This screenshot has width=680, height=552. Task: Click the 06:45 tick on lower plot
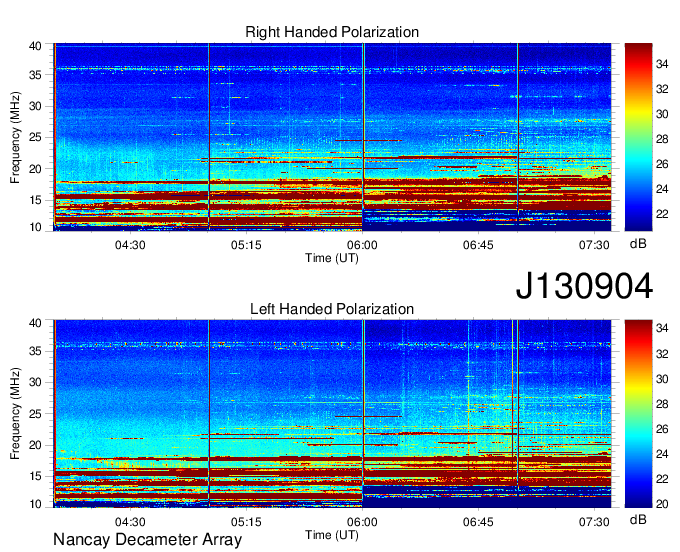tap(478, 522)
